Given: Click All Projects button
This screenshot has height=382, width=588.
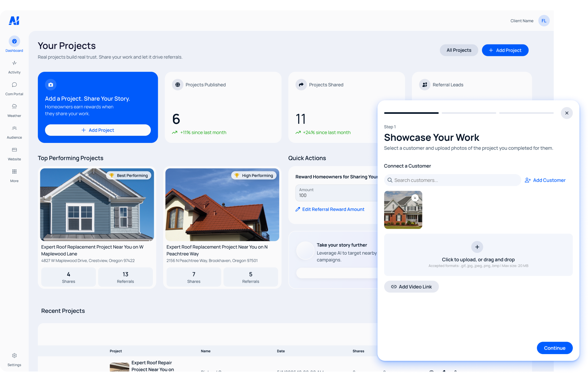Looking at the screenshot, I should (x=459, y=50).
